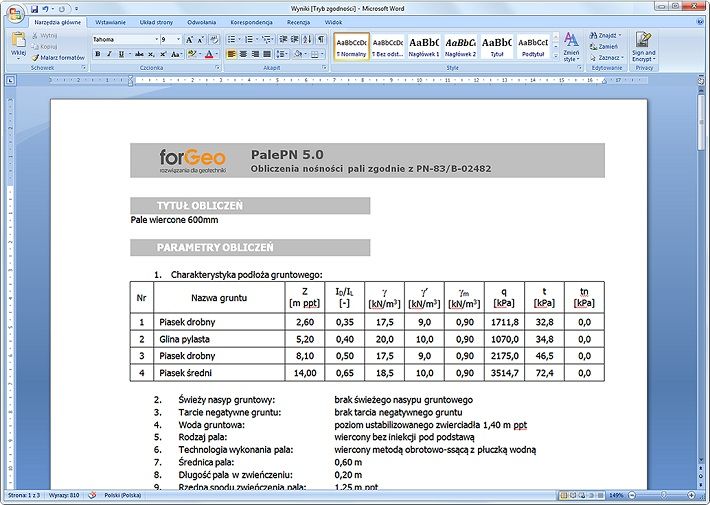Save the document from Quick Access toolbar
The width and height of the screenshot is (710, 505).
[35, 9]
